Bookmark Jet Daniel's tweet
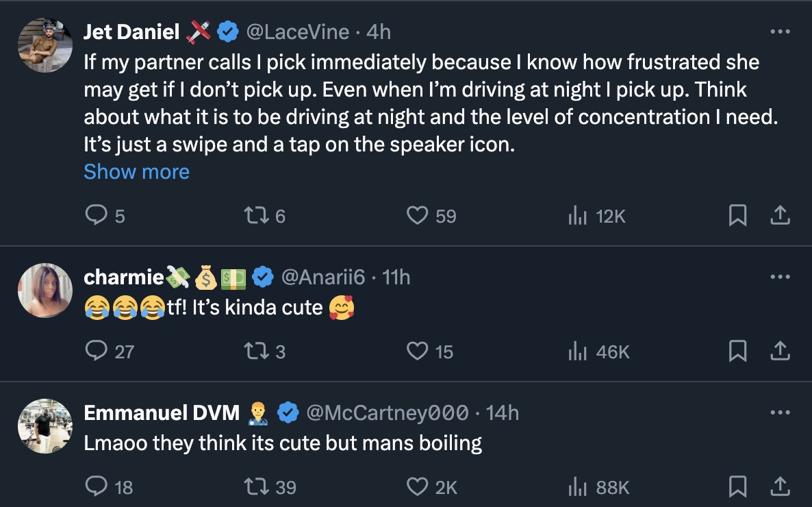 tap(737, 217)
